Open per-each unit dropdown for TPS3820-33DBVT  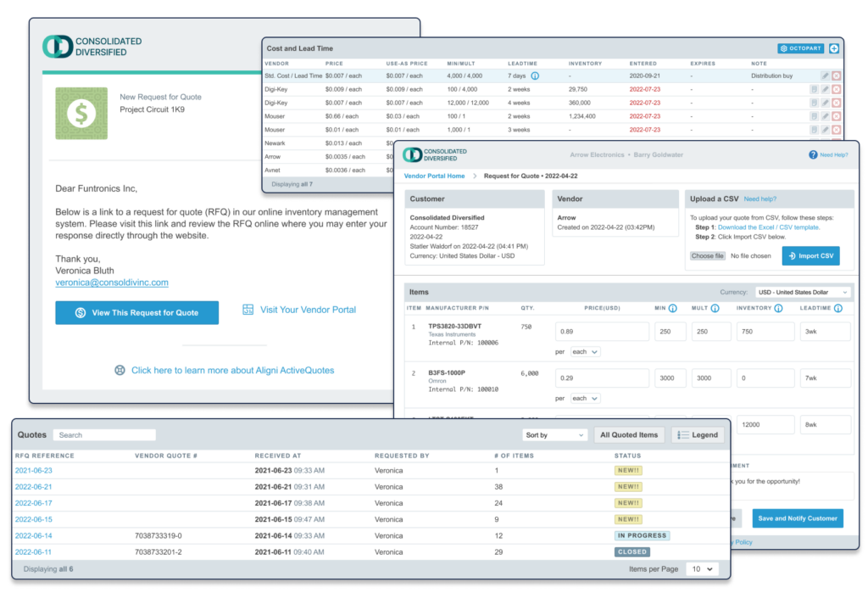tap(585, 352)
